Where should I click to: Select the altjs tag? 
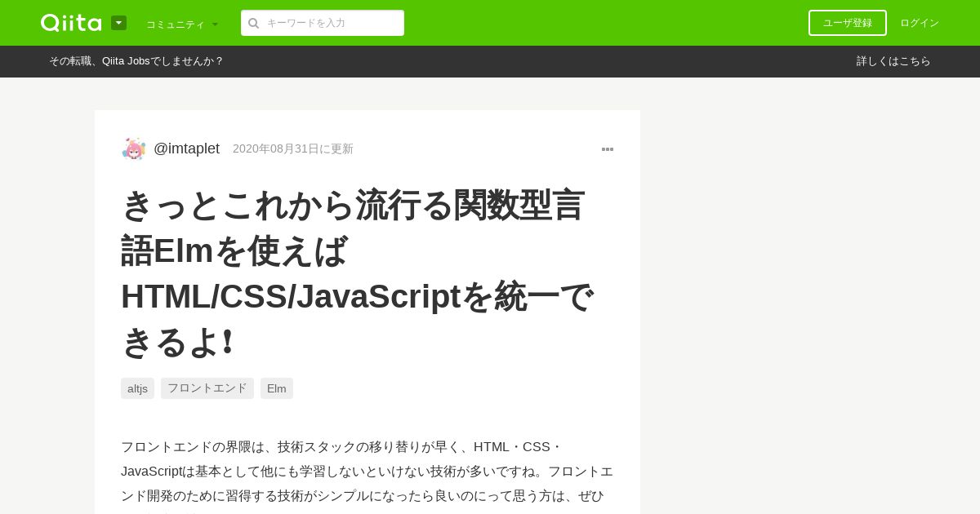tap(137, 388)
